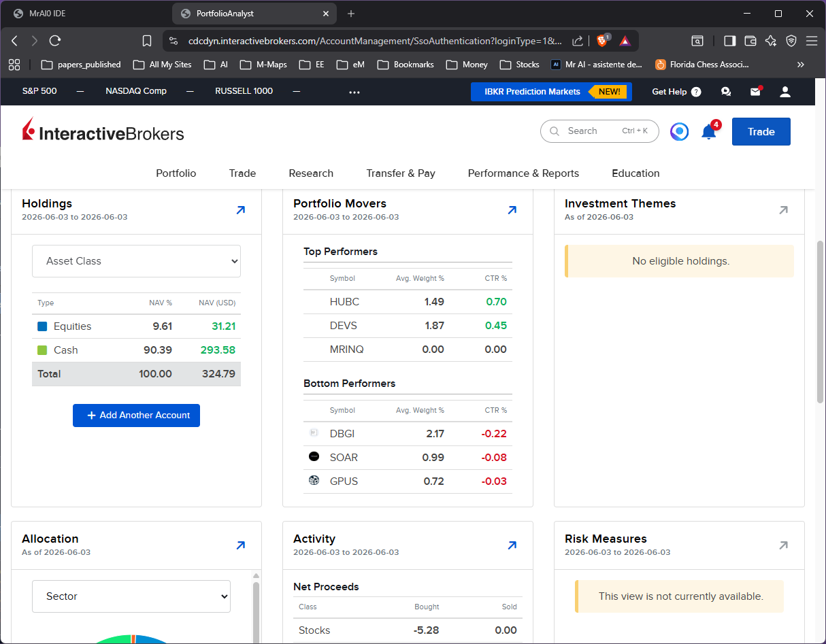
Task: Expand Activity widget arrow icon
Action: coord(512,545)
